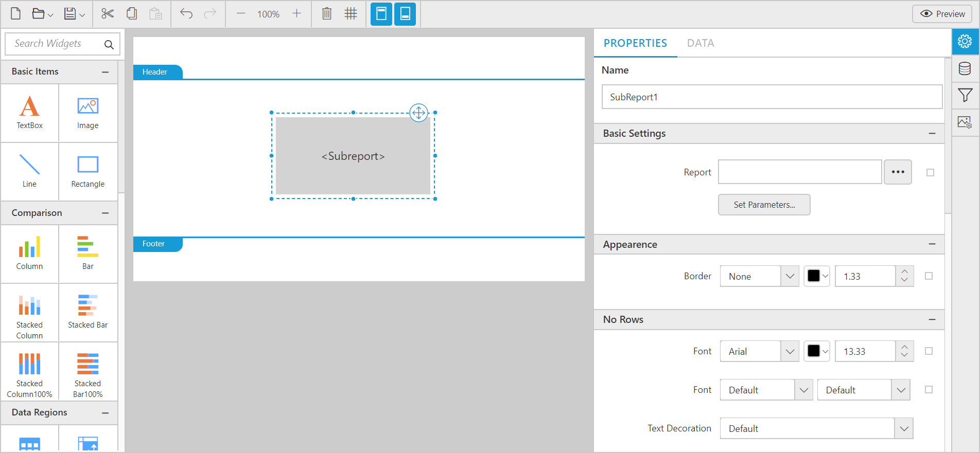
Task: Select the Rectangle widget
Action: click(x=88, y=171)
